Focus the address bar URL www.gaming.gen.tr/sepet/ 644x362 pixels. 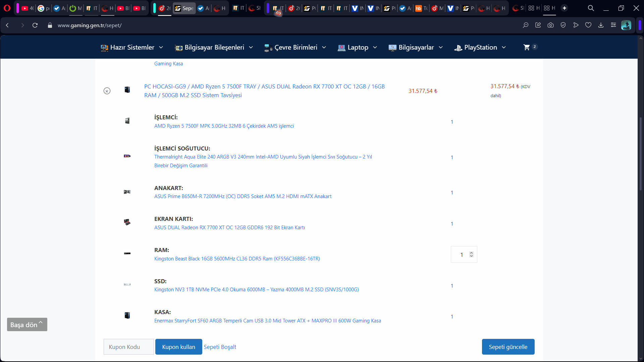pyautogui.click(x=90, y=25)
